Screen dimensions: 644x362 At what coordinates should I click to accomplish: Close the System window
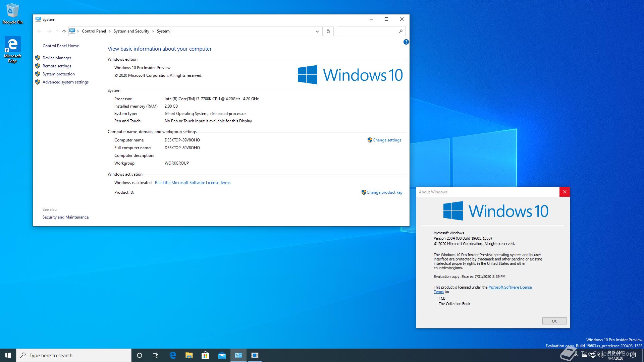[x=402, y=19]
